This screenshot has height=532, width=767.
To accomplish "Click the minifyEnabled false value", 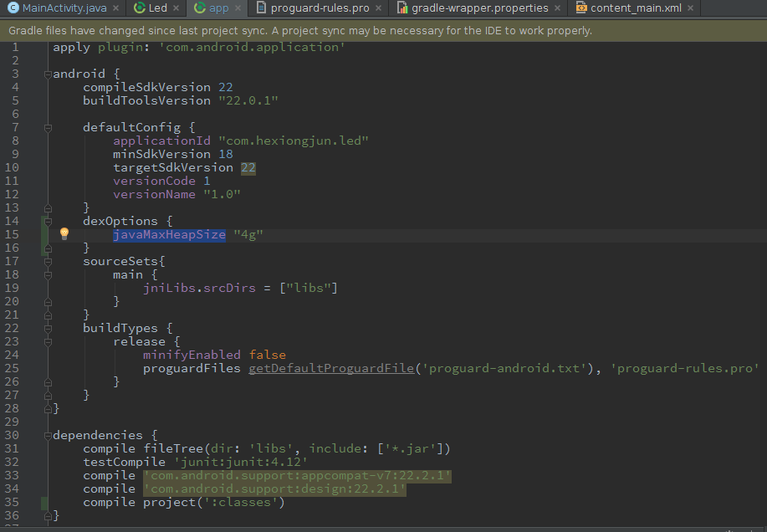I will [267, 355].
